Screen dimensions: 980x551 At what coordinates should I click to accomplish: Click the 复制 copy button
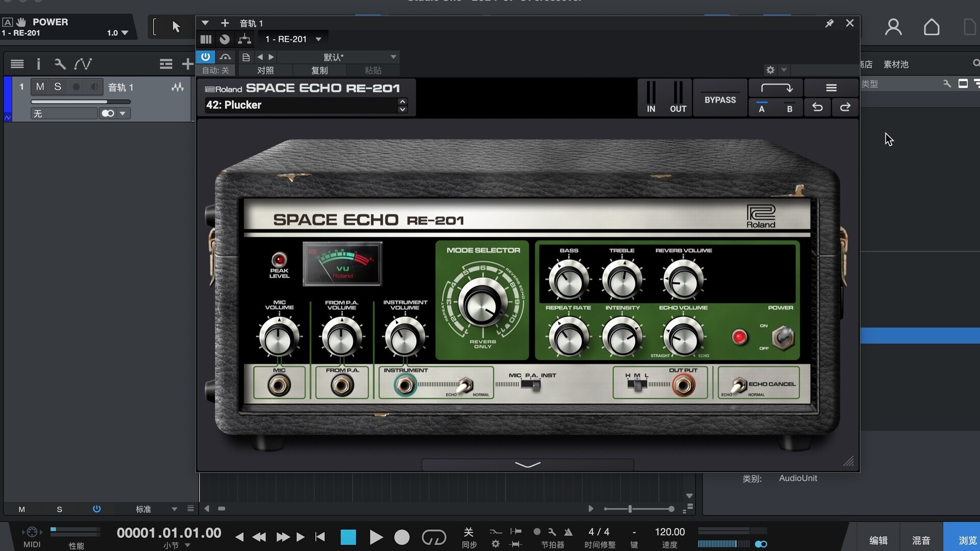pos(319,70)
